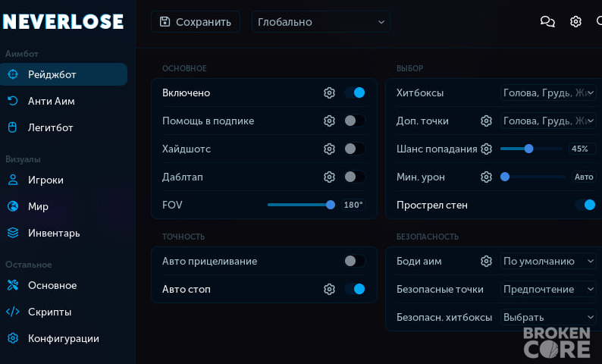Click the Инвентарь layers icon

[x=13, y=233]
